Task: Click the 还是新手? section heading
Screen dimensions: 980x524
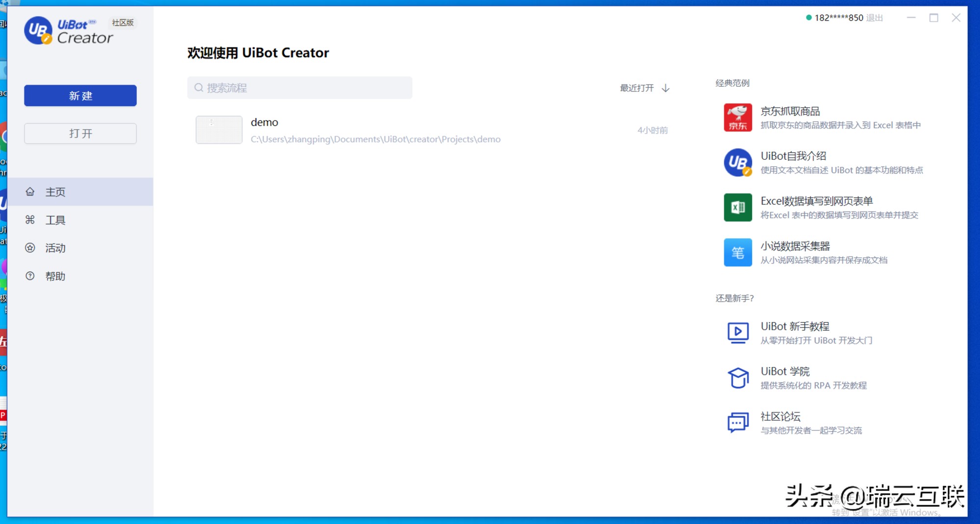Action: click(x=735, y=298)
